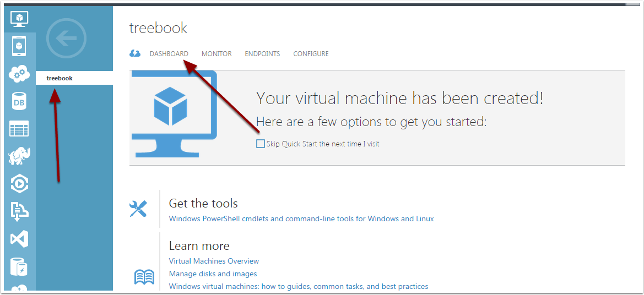Open the Mobile Services sidebar icon
The height and width of the screenshot is (295, 644).
point(19,46)
